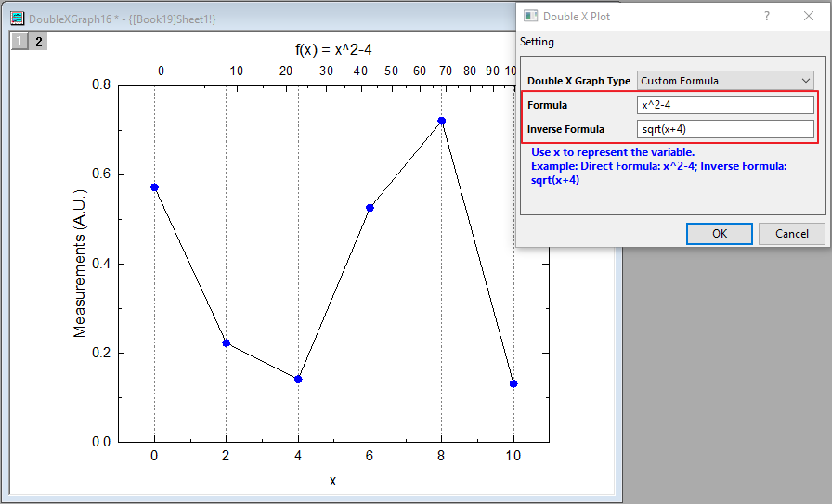Select the data point at x = 8
The height and width of the screenshot is (504, 832).
441,121
